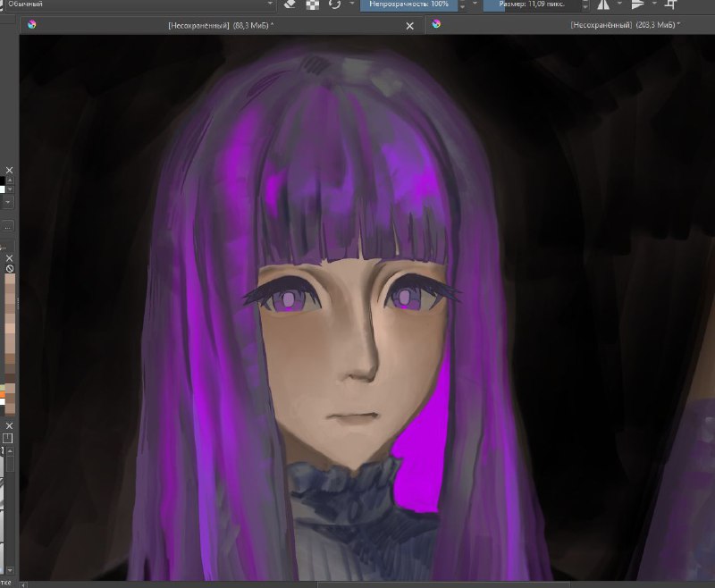Image resolution: width=715 pixels, height=588 pixels.
Task: Click the no-color clear icon above the palette
Action: (10, 268)
